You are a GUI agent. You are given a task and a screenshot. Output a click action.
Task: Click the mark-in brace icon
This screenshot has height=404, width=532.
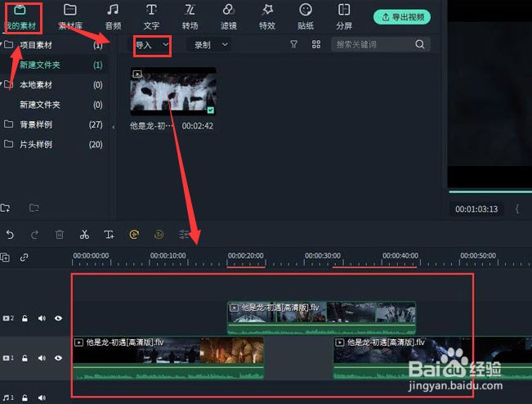(x=517, y=209)
